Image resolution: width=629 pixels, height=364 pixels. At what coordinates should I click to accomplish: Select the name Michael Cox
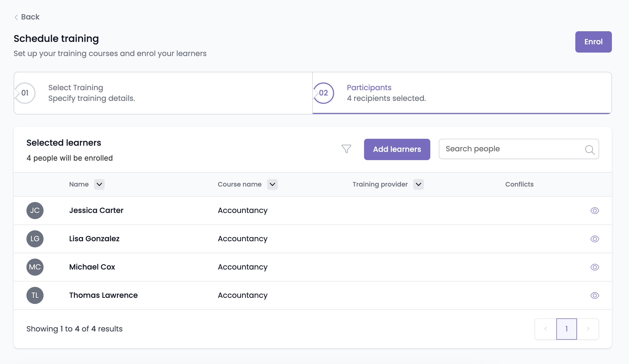coord(92,267)
